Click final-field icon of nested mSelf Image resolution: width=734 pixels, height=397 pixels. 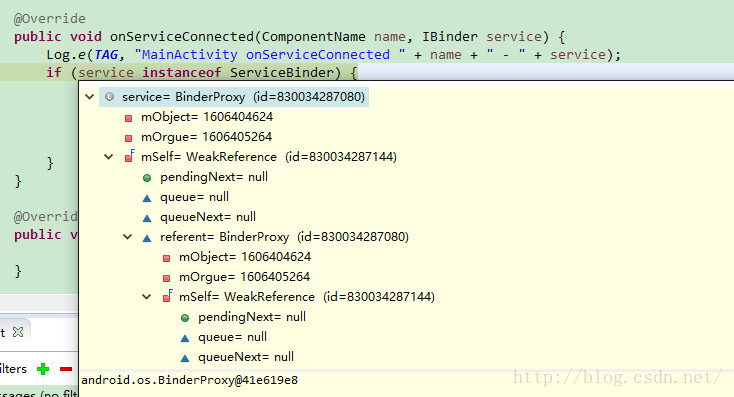(x=167, y=296)
